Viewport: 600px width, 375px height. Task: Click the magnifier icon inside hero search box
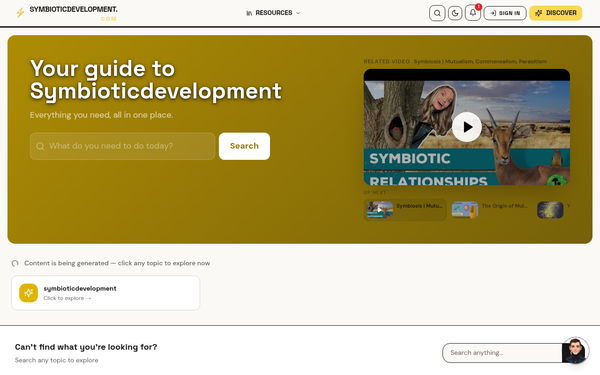click(x=40, y=146)
